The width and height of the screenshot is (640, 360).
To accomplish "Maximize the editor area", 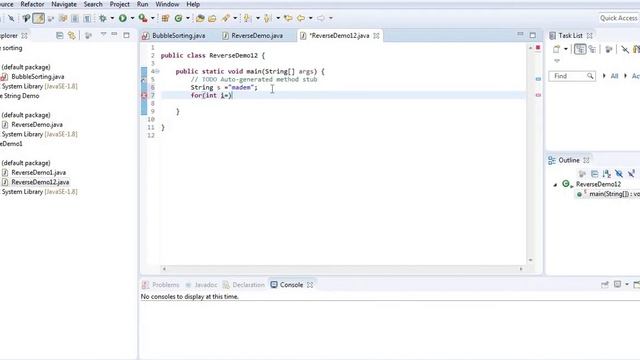I will (533, 36).
